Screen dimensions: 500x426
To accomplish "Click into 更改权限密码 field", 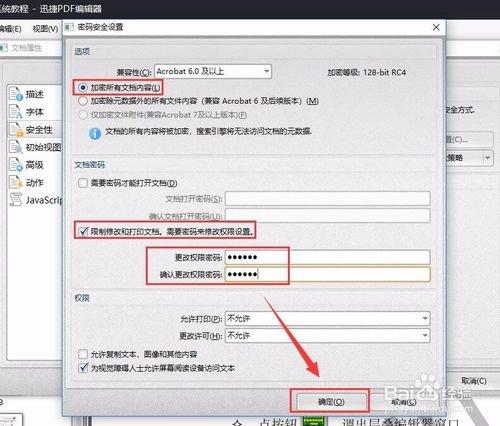I will pyautogui.click(x=328, y=257).
